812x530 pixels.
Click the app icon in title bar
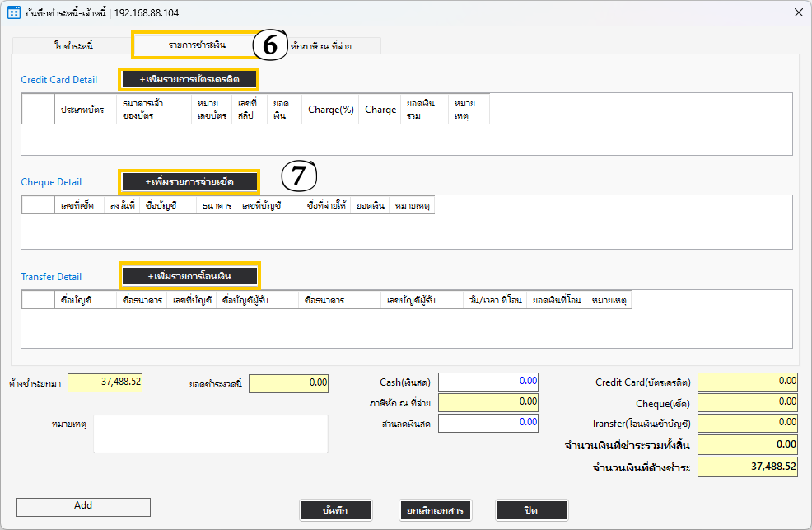point(14,13)
